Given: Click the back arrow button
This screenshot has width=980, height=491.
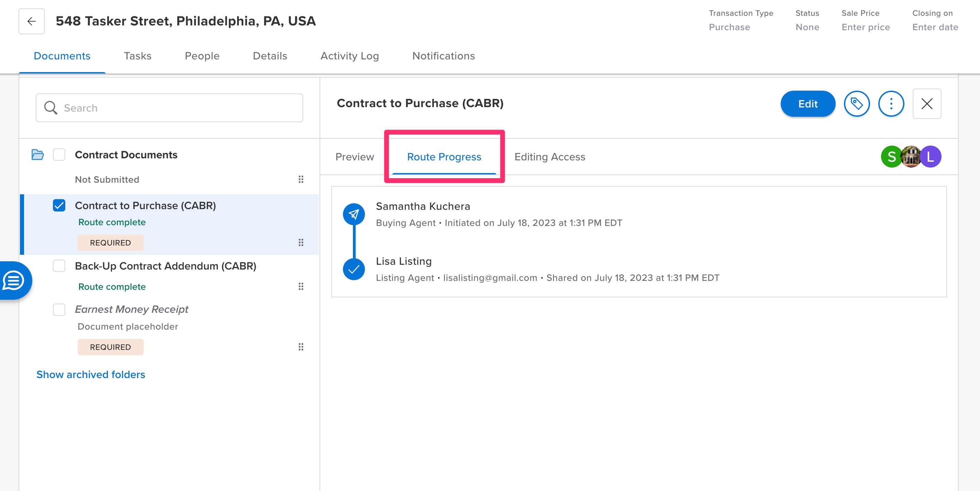Looking at the screenshot, I should [x=32, y=21].
